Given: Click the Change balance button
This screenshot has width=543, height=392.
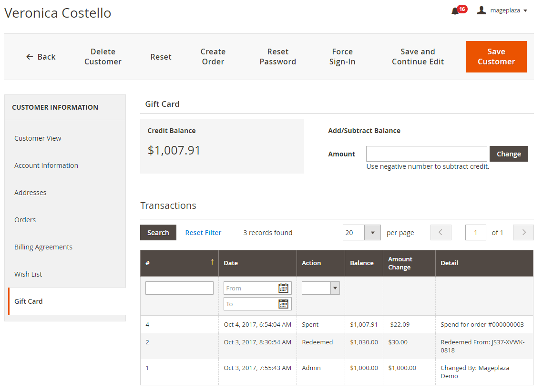Looking at the screenshot, I should coord(509,154).
